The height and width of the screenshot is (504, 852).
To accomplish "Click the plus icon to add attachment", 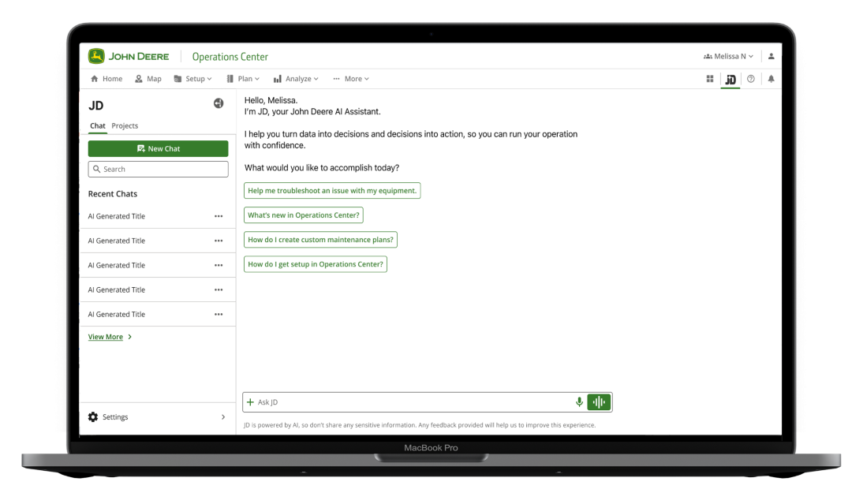I will 250,402.
